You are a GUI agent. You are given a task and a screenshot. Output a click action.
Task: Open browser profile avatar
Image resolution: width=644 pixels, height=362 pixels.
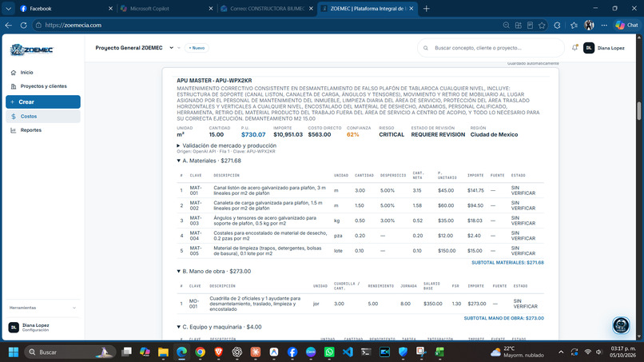coord(589,26)
